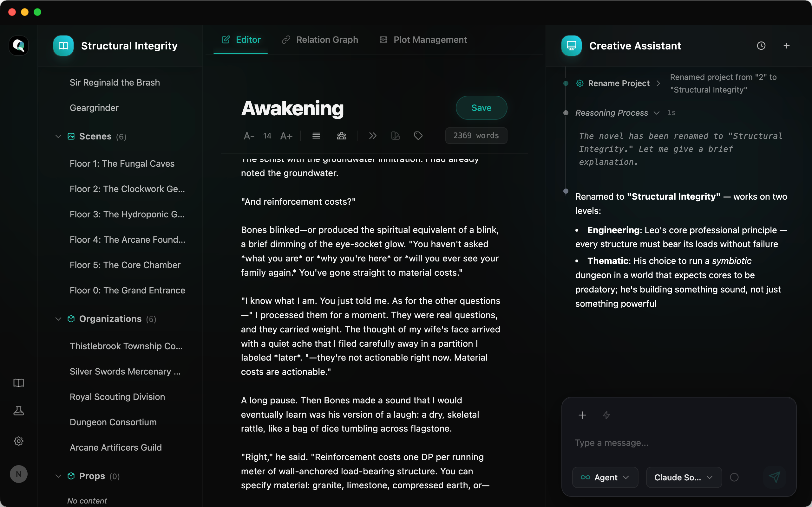Click the tag icon in editor toolbar
812x507 pixels.
(418, 136)
